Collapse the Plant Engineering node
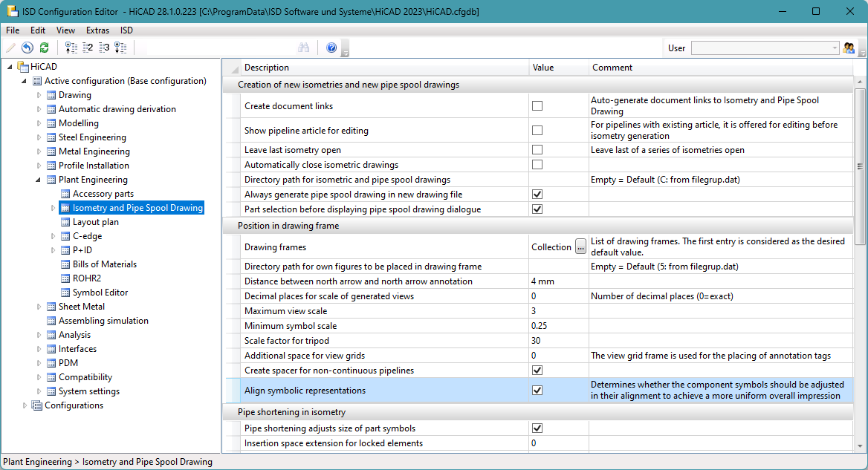The height and width of the screenshot is (470, 868). tap(38, 180)
